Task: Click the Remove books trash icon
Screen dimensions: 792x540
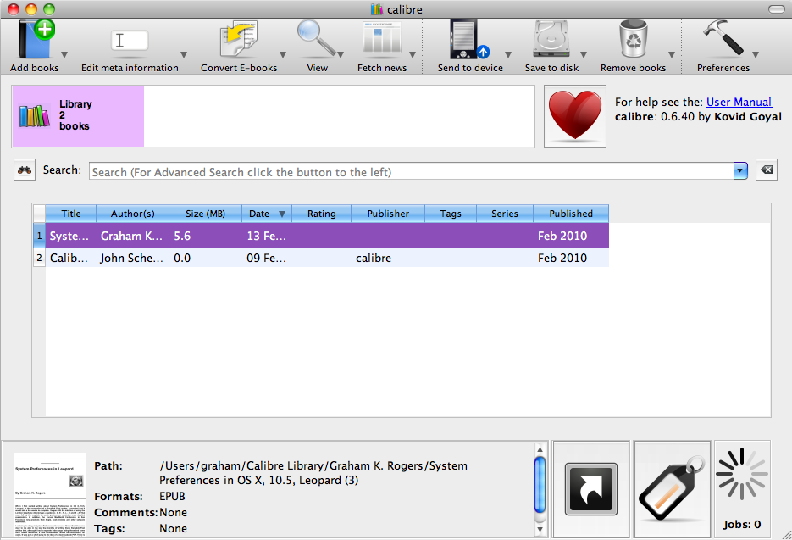Action: (x=633, y=39)
